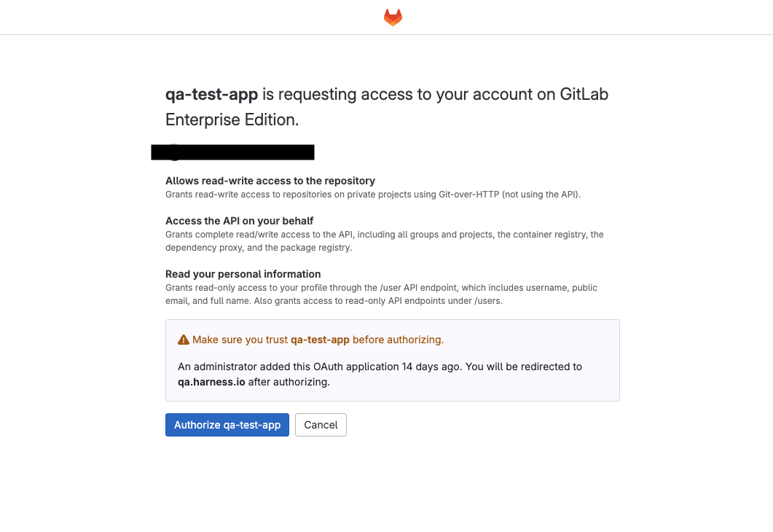Click bold qa-test-app in the page heading

point(211,95)
